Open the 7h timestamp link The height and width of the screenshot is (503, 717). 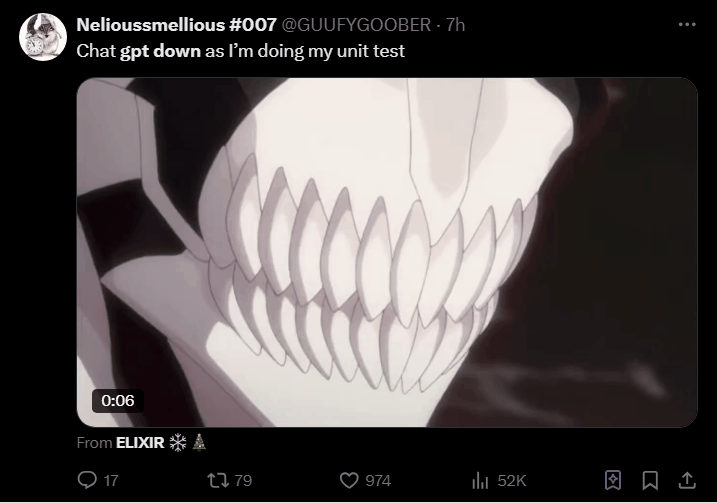coord(455,25)
